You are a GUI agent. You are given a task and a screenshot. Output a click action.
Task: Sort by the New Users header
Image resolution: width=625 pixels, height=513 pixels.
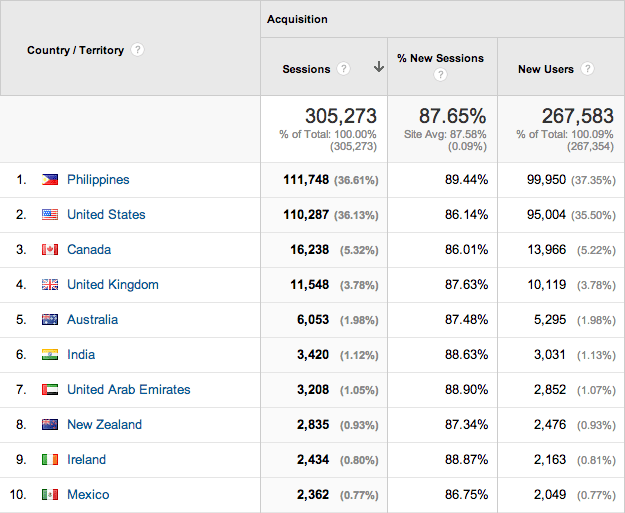coord(544,69)
